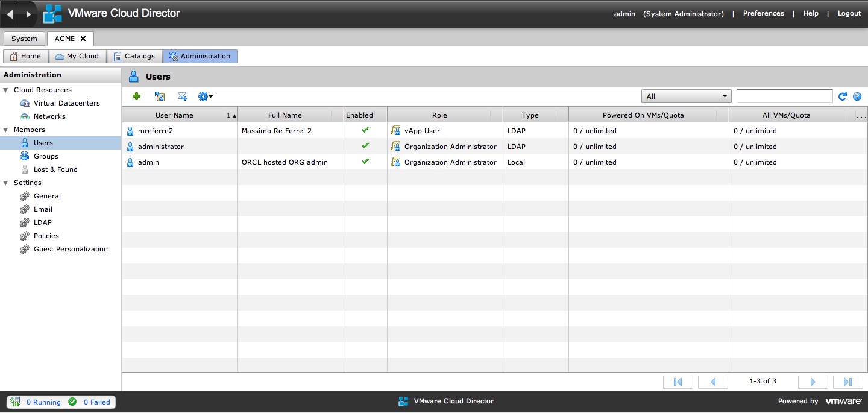Open the My Cloud tab
Image resolution: width=868 pixels, height=413 pixels.
(78, 56)
